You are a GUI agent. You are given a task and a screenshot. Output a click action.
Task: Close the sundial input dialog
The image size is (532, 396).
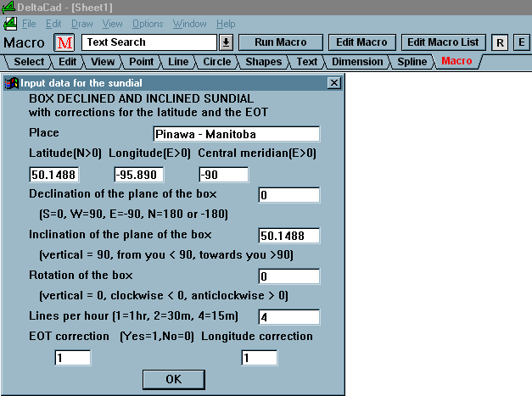tap(333, 83)
